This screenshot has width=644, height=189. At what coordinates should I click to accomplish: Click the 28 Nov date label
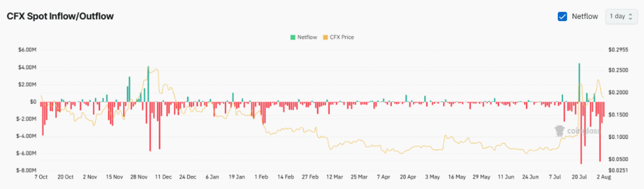140,177
